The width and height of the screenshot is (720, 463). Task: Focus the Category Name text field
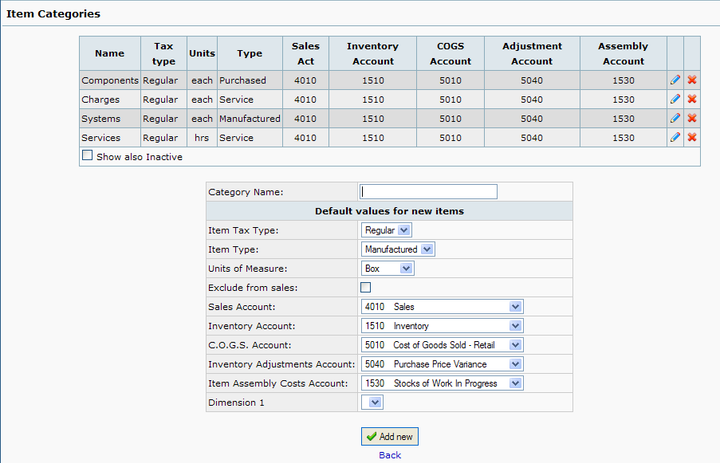point(428,192)
